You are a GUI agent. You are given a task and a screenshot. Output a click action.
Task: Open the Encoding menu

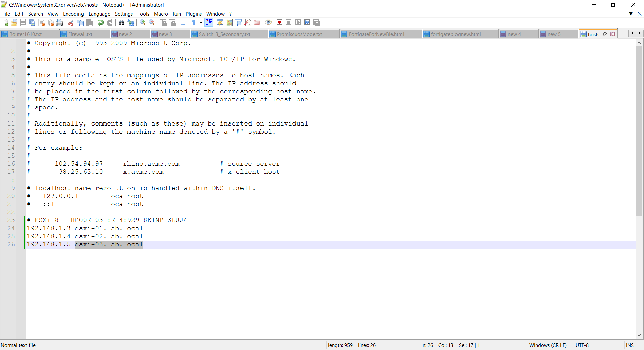pos(73,14)
